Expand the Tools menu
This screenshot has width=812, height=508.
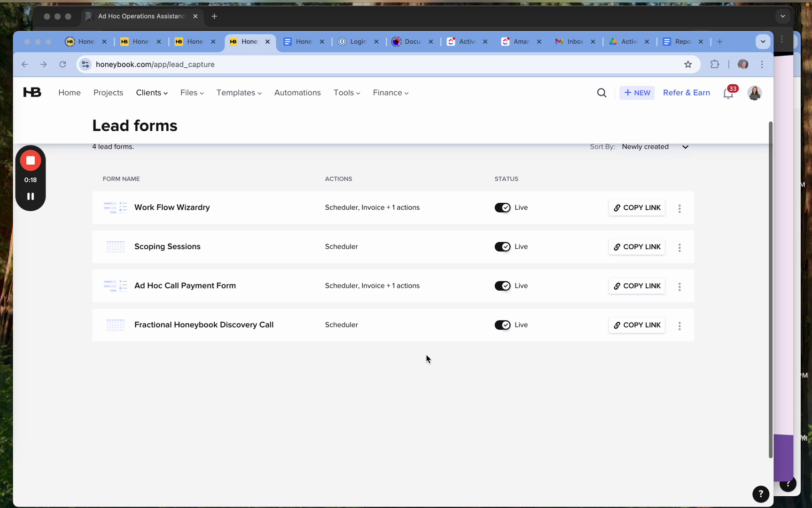(347, 93)
